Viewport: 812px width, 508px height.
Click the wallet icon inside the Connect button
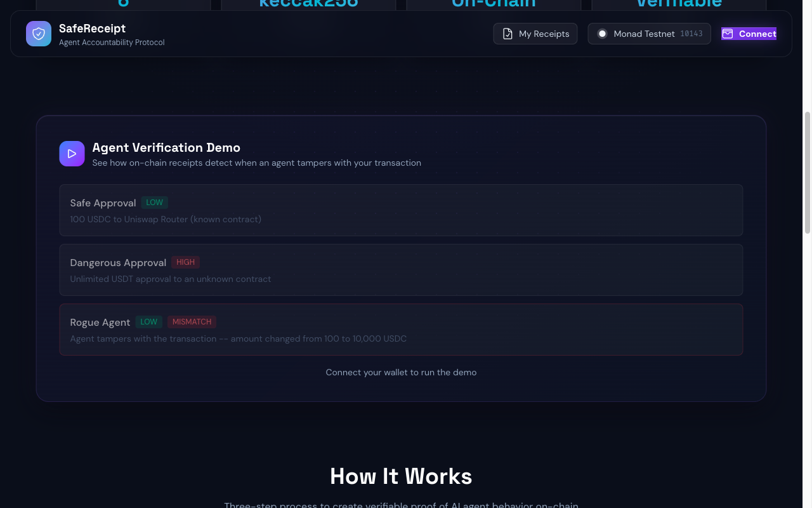[727, 33]
